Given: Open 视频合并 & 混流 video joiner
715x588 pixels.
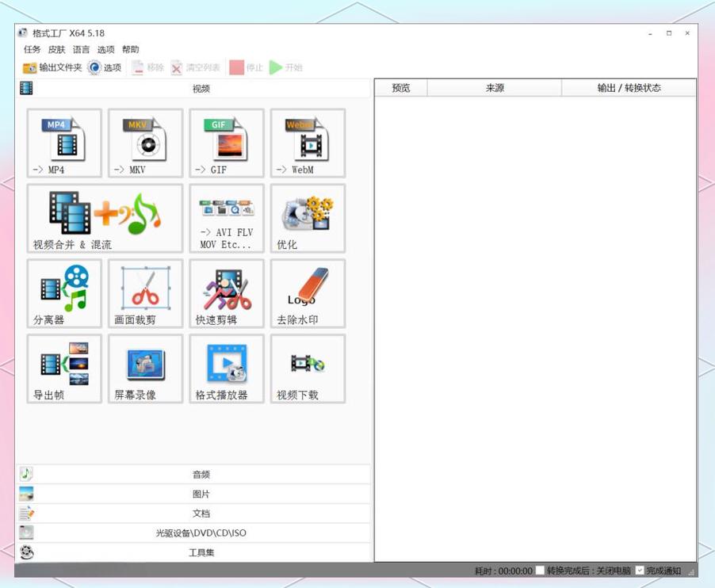Looking at the screenshot, I should pos(105,218).
